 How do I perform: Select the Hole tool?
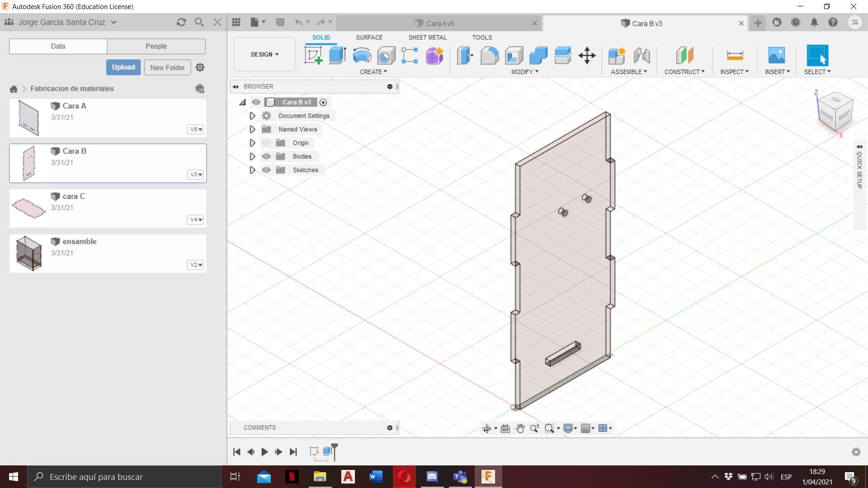[x=386, y=56]
